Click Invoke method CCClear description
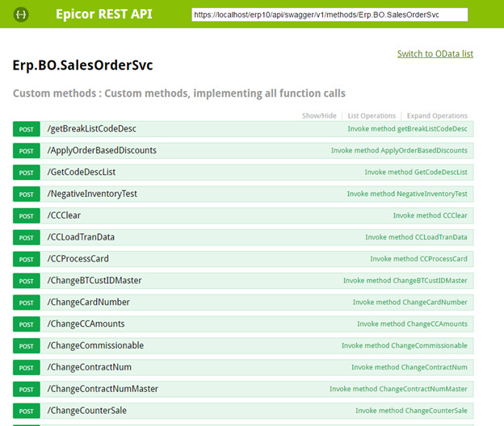This screenshot has height=426, width=504. [430, 215]
